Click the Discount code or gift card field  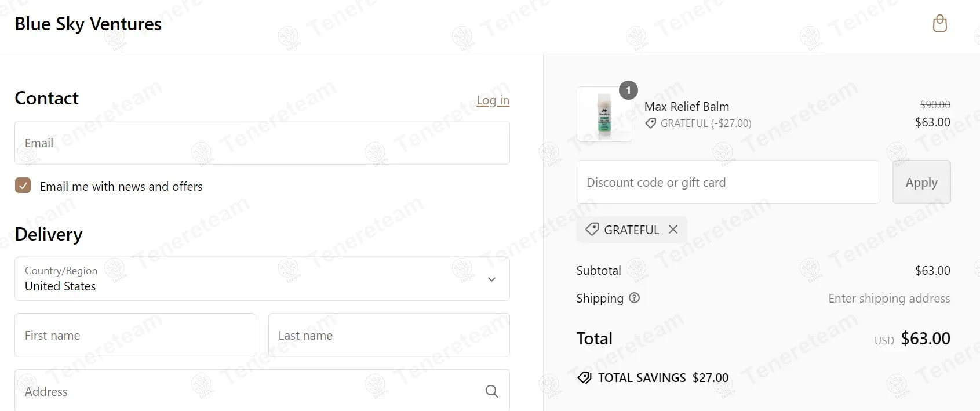pos(728,183)
